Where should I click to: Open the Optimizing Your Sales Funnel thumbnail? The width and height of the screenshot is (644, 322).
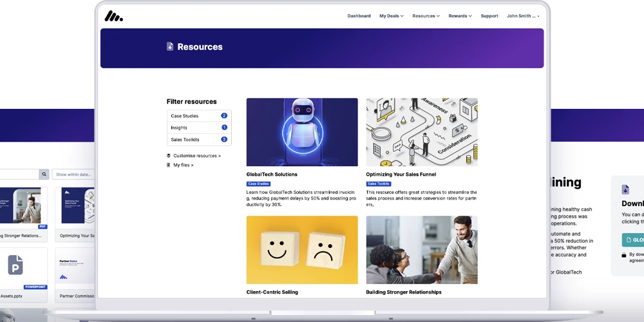coord(422,132)
